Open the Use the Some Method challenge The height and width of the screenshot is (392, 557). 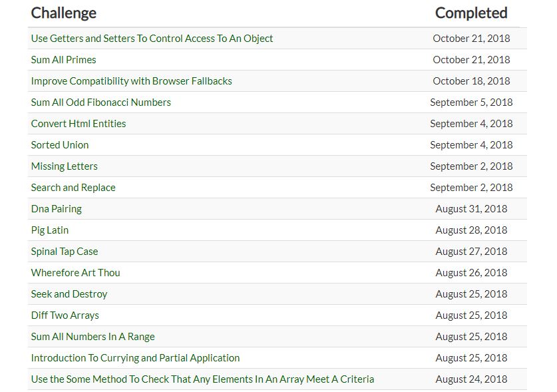pos(202,379)
